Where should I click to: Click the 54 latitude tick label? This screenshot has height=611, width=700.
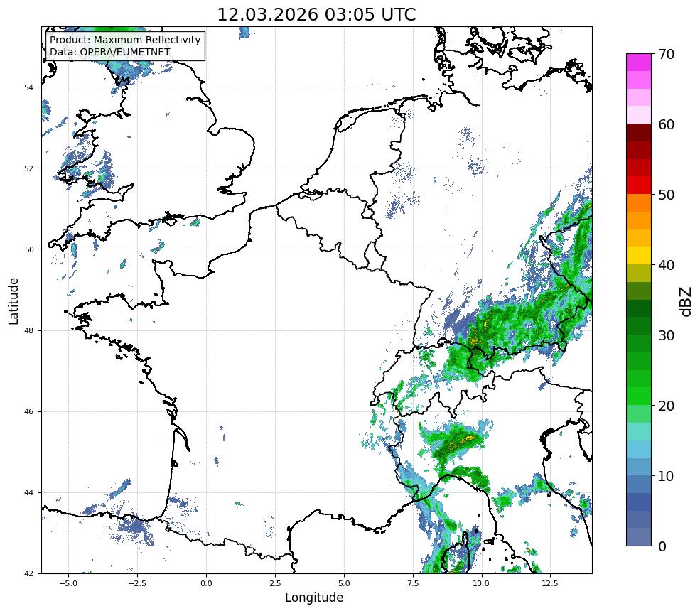[29, 87]
